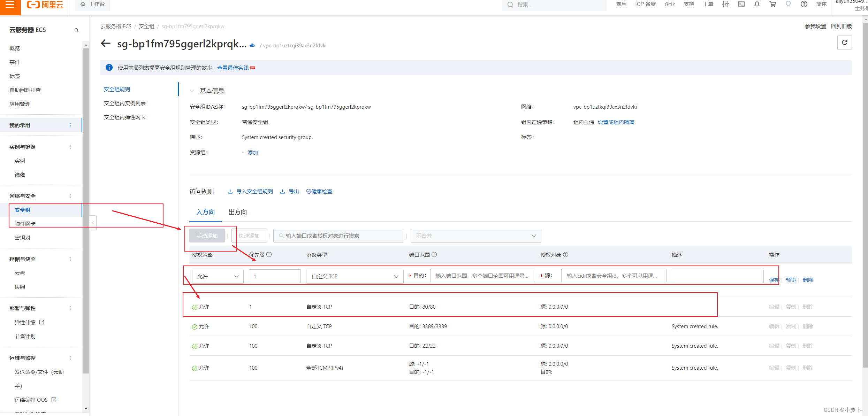
Task: Open the 自定义 TCP protocol dropdown
Action: click(354, 276)
